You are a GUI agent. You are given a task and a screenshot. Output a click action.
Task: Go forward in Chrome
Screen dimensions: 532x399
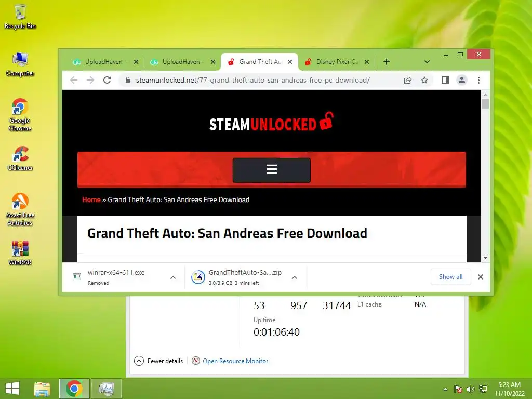pyautogui.click(x=90, y=80)
